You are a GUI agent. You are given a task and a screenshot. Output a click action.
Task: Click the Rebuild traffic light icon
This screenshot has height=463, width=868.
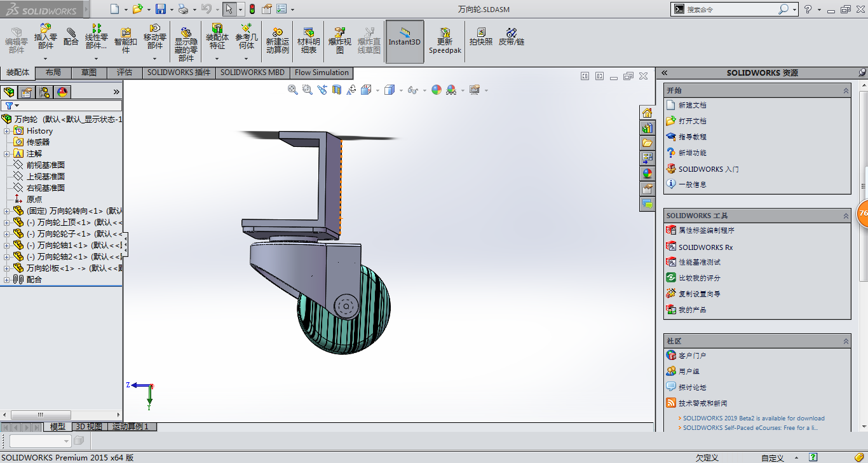click(252, 9)
